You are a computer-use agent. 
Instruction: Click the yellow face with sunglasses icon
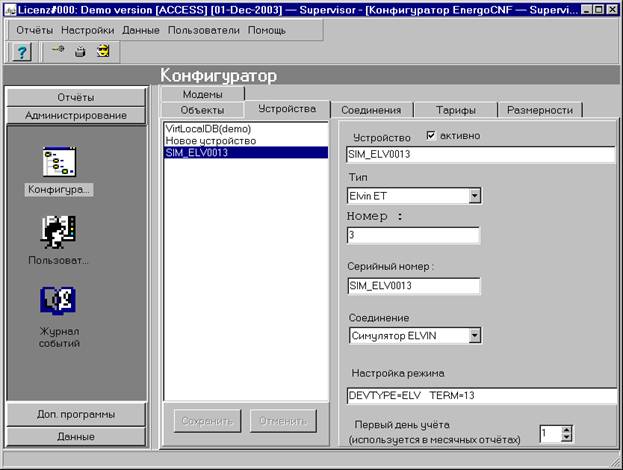[102, 52]
